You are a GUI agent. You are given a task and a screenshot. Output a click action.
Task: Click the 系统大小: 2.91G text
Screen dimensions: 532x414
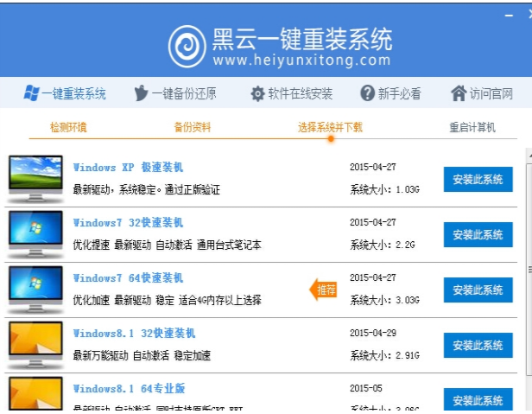coord(385,355)
